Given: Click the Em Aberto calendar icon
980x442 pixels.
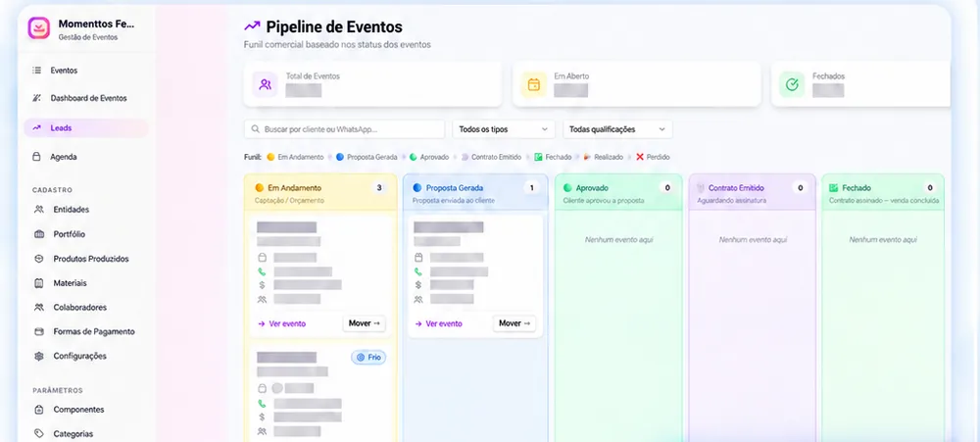Looking at the screenshot, I should coord(534,84).
